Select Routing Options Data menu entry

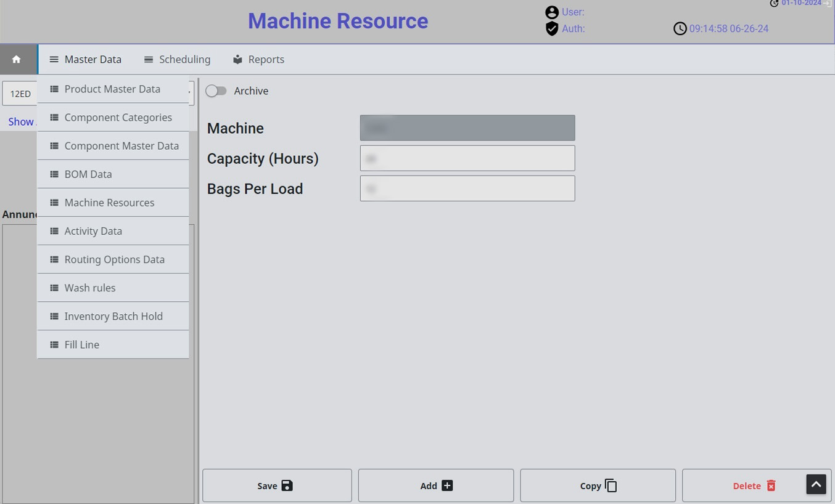tap(113, 259)
